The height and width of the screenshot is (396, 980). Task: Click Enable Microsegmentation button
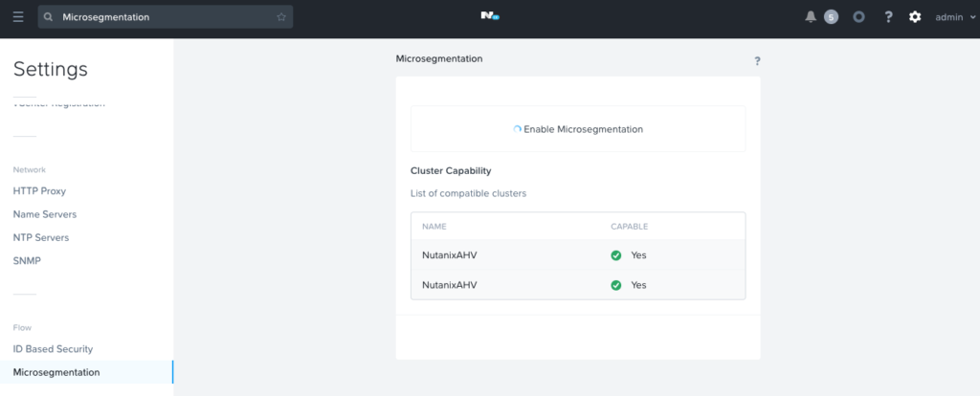coord(578,129)
